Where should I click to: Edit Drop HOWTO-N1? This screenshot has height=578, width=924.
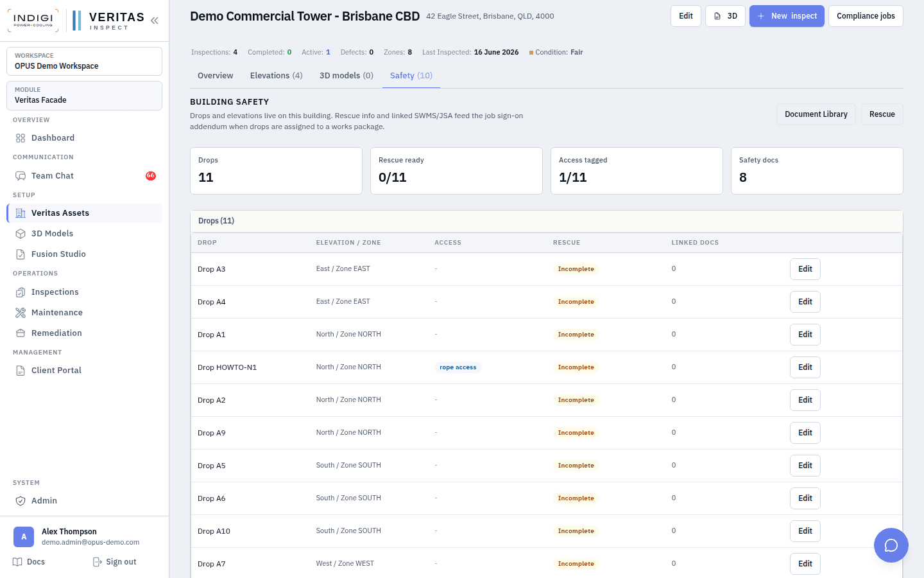coord(805,367)
